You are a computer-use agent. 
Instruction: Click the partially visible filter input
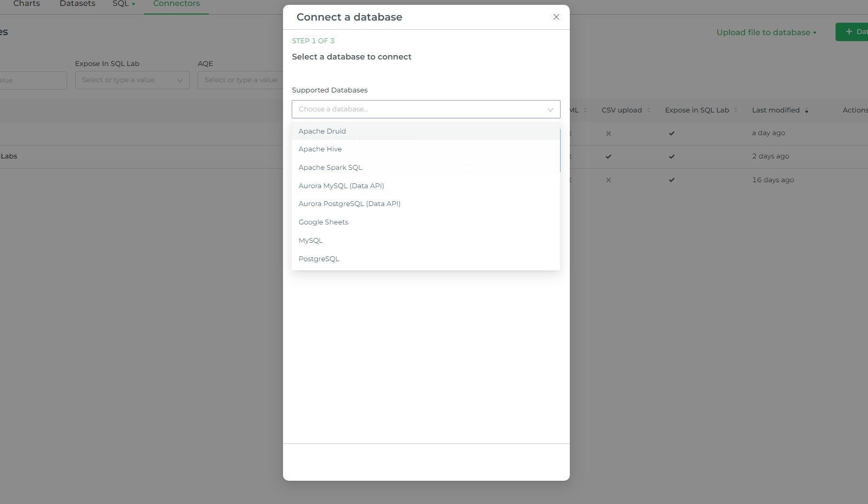pos(33,81)
